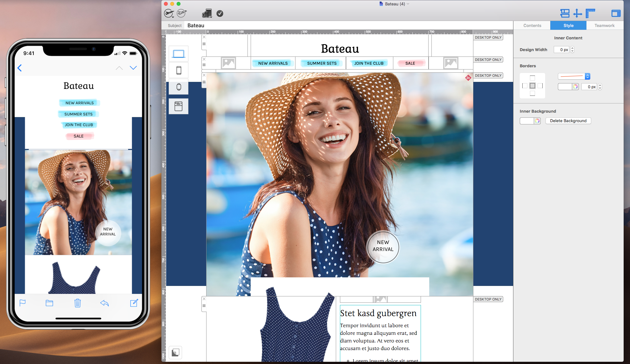The image size is (630, 364).
Task: Tap NEW ARRIVALS link in phone preview
Action: (x=79, y=103)
